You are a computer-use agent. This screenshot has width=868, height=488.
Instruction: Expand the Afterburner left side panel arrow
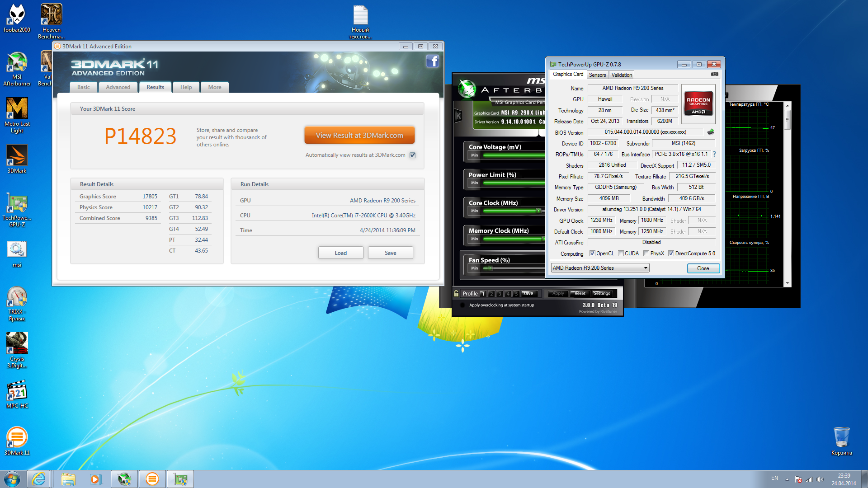tap(458, 116)
